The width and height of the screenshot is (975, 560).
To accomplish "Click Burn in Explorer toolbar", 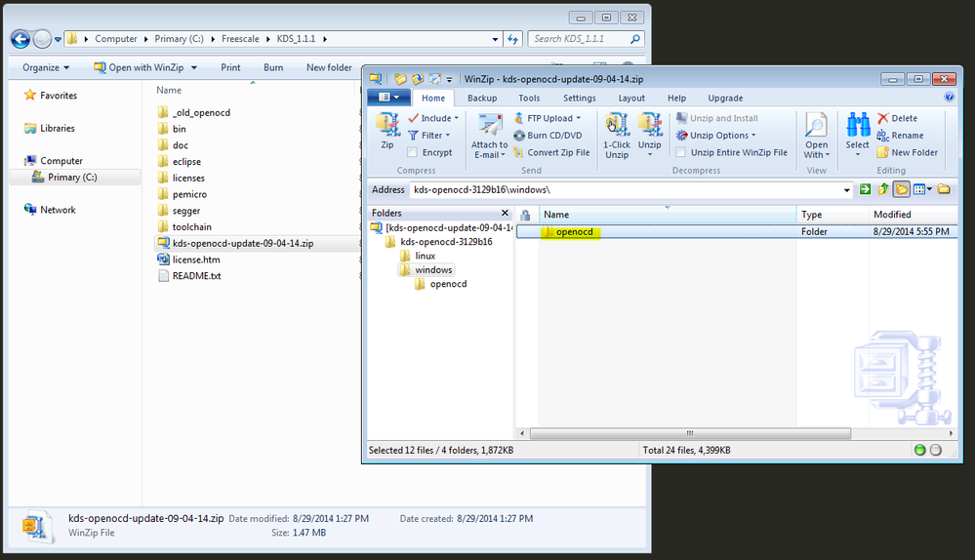I will point(273,67).
